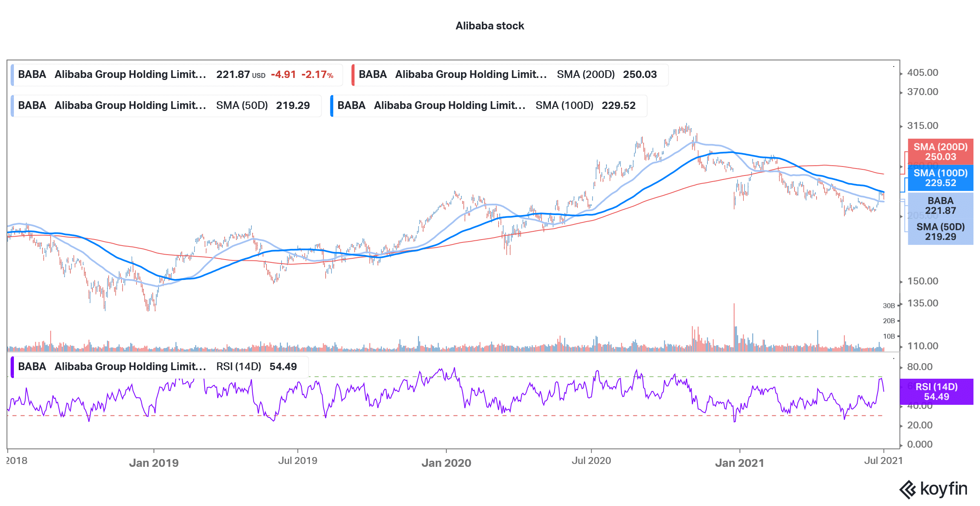Click the Jan 2019 time axis label
Screen dimensions: 980x506
pos(154,463)
